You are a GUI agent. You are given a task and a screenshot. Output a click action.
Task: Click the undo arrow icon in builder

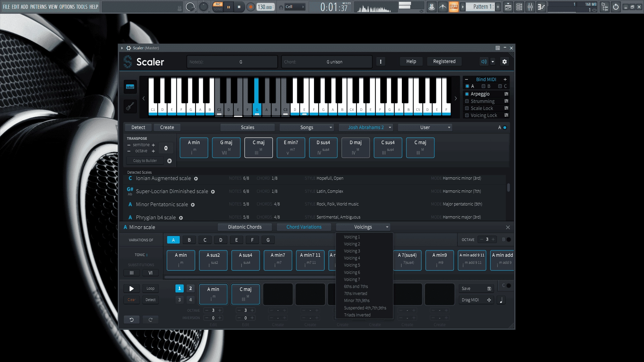pyautogui.click(x=131, y=320)
